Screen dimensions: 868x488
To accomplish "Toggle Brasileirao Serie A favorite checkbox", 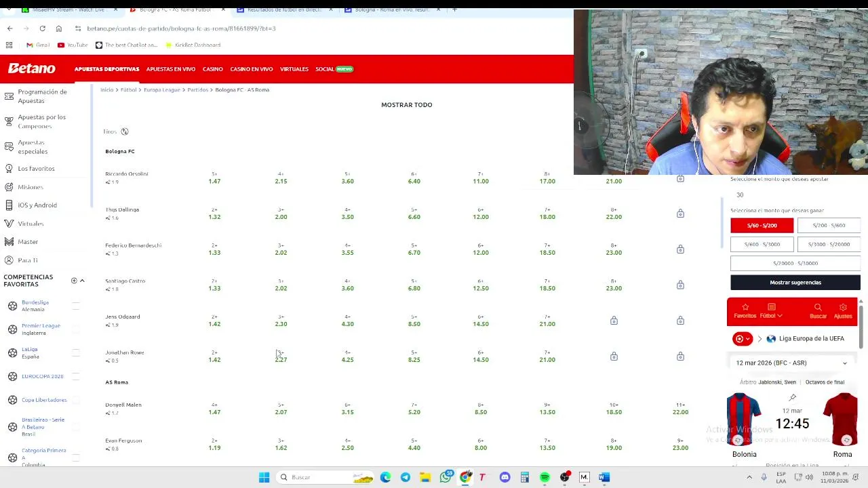I will click(76, 427).
